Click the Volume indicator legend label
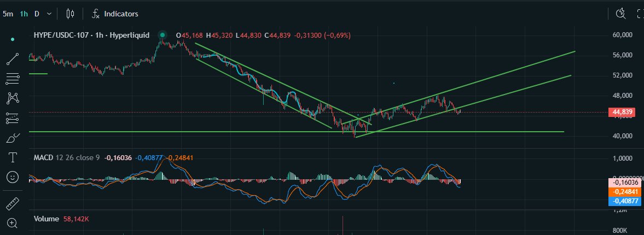The width and height of the screenshot is (644, 235). point(47,219)
